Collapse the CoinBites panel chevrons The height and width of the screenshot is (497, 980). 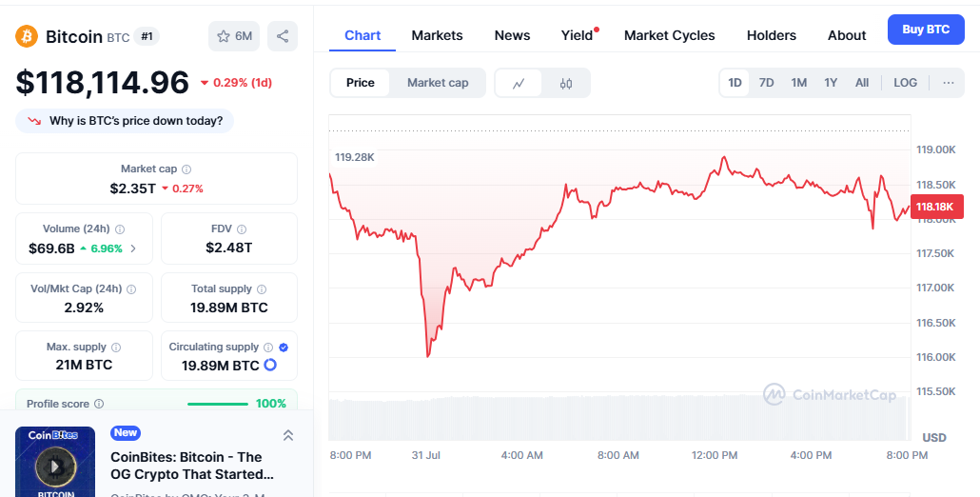(x=287, y=435)
